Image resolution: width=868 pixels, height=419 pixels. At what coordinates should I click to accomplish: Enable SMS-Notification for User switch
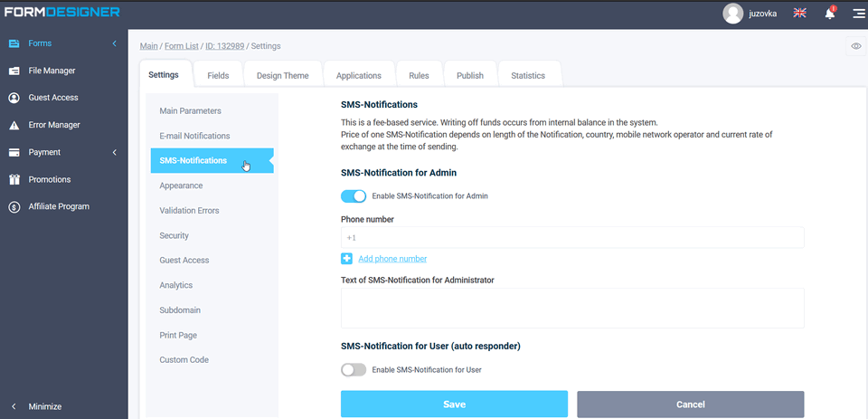(x=354, y=369)
